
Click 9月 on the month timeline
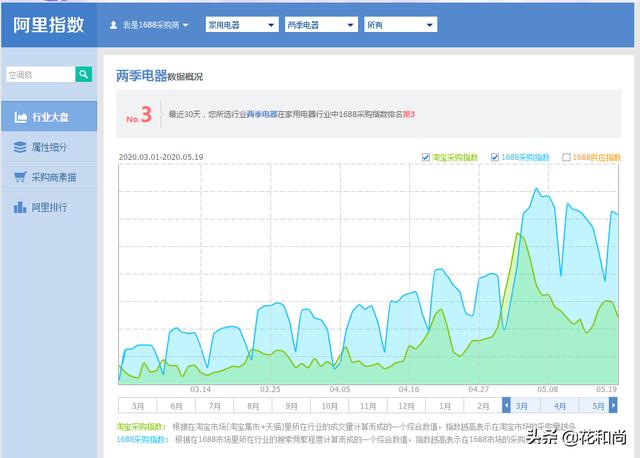point(291,406)
